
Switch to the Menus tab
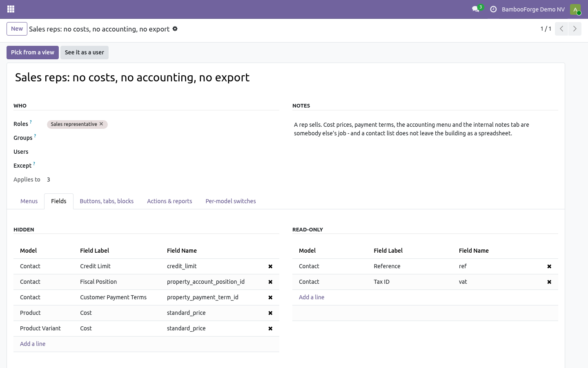[x=29, y=201]
